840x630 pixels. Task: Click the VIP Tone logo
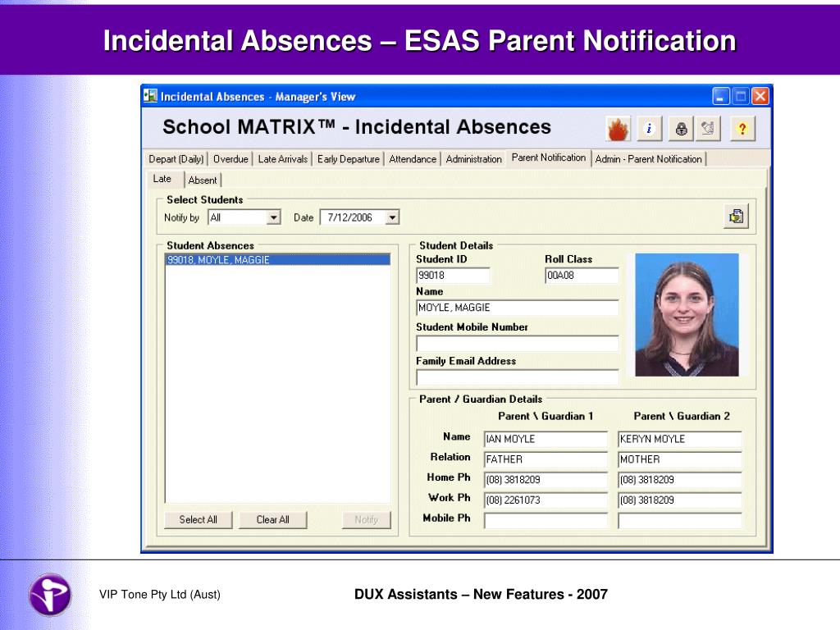(50, 595)
